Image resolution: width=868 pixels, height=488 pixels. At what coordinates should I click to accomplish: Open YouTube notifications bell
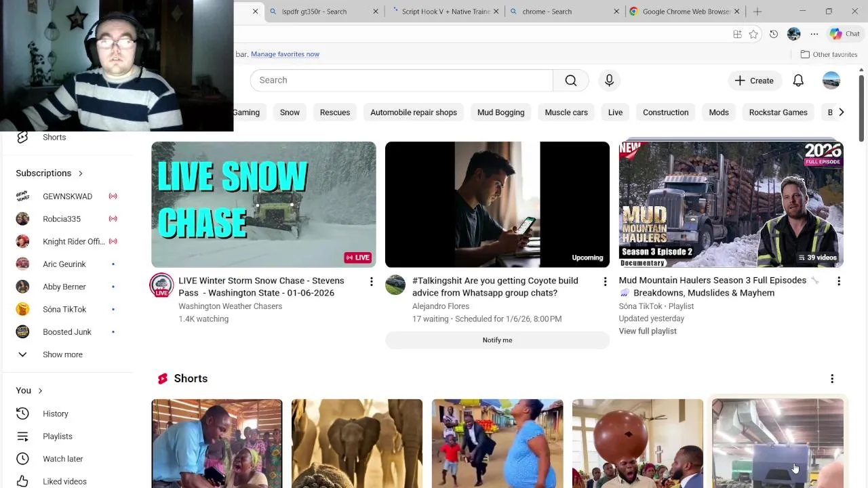click(x=798, y=80)
